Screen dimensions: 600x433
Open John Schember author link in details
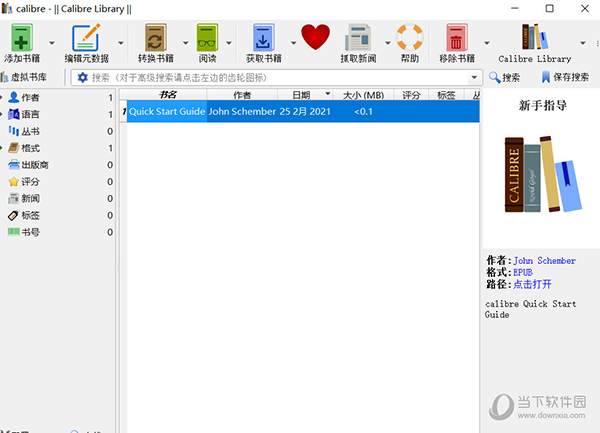point(544,261)
